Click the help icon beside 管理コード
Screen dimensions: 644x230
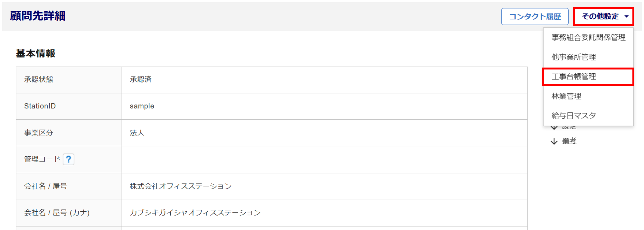(x=68, y=159)
